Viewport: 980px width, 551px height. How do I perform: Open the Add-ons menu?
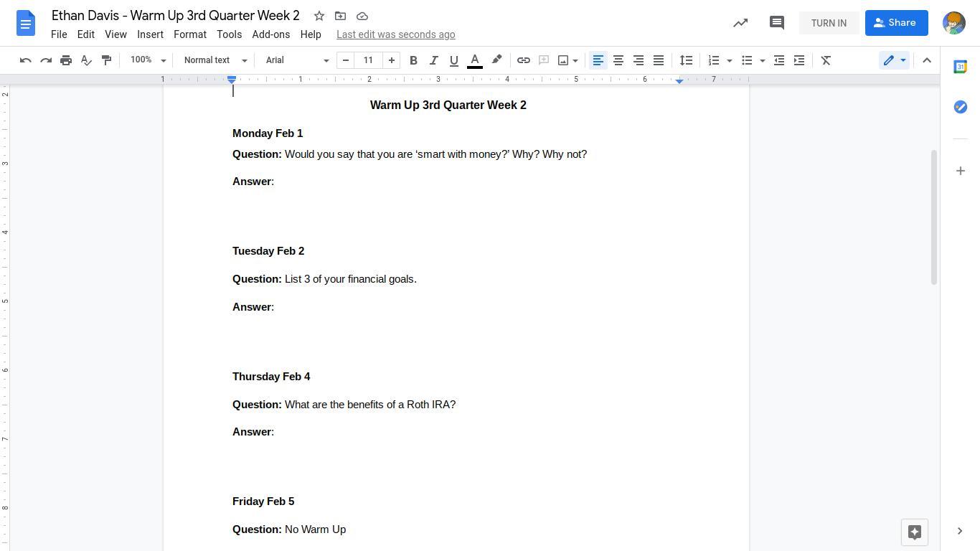[271, 34]
